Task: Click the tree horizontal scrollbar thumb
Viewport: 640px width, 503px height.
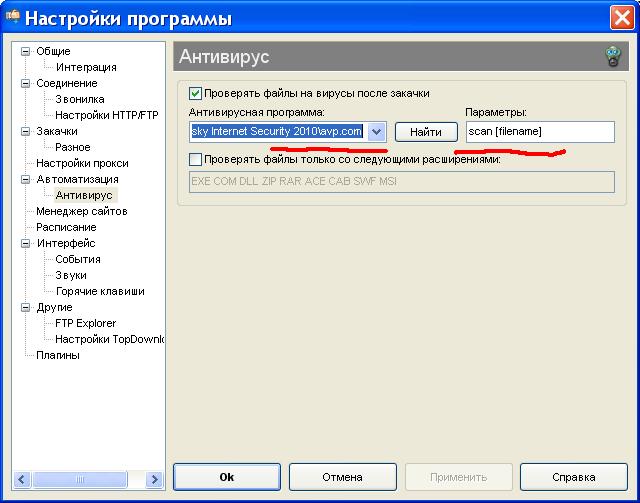Action: click(x=80, y=479)
